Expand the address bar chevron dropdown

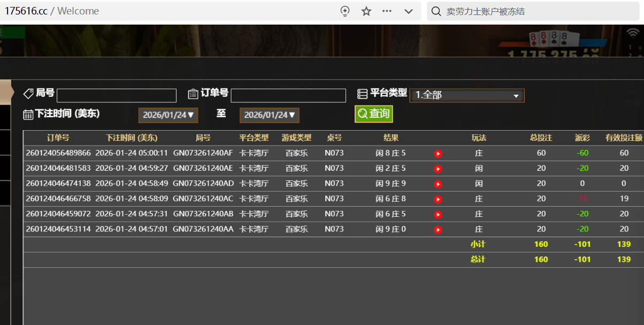coord(409,11)
